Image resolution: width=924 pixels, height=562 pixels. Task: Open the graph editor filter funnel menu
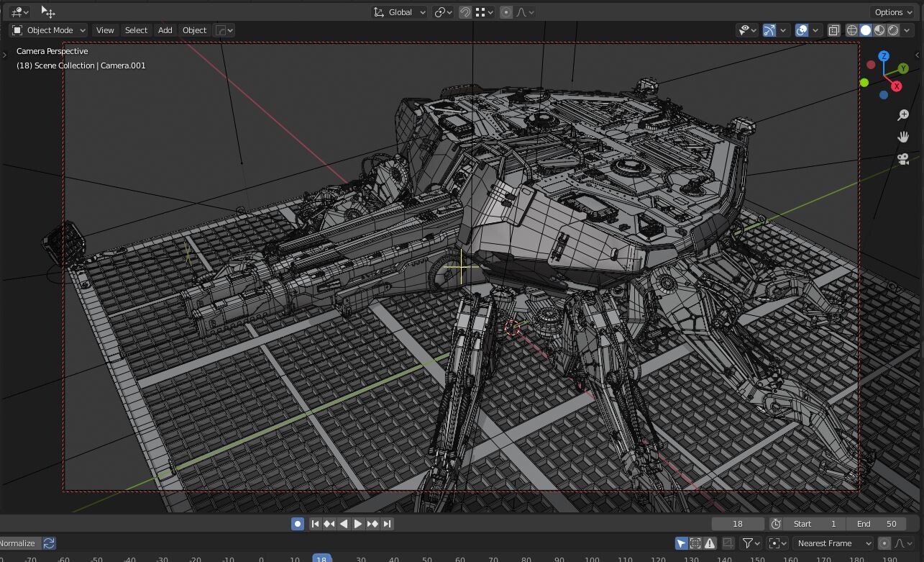coord(751,543)
